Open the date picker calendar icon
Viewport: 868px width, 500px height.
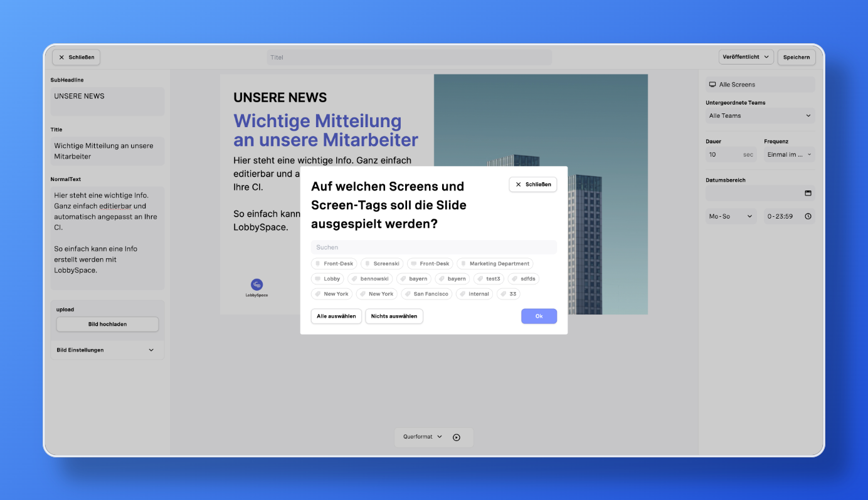[x=808, y=192]
